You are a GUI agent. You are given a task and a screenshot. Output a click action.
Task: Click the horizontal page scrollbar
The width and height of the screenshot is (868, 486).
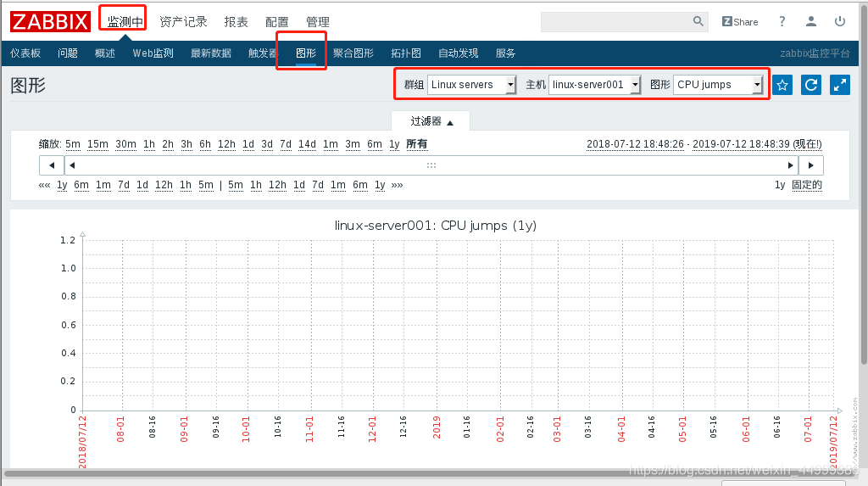pyautogui.click(x=429, y=474)
